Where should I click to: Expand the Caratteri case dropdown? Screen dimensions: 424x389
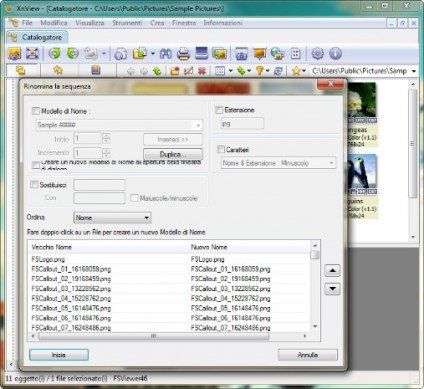(x=278, y=163)
